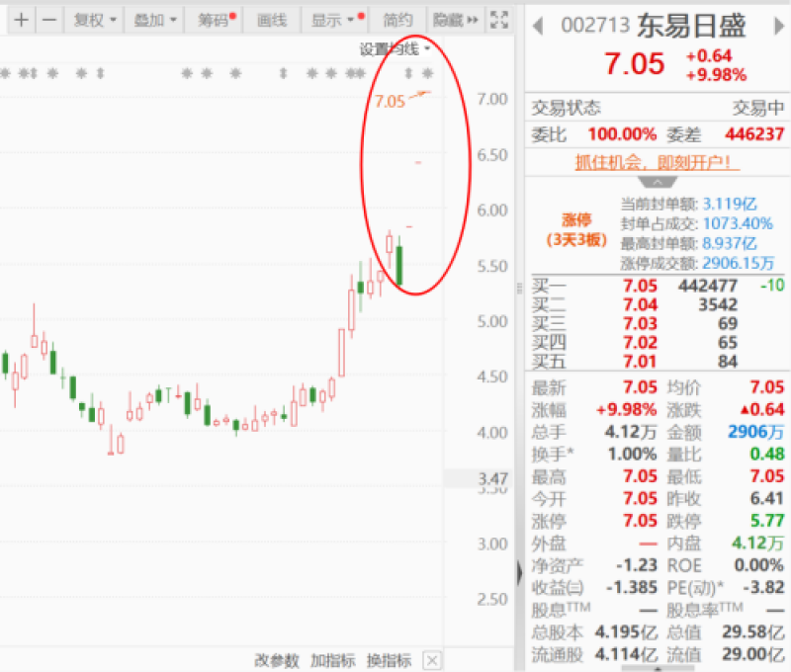791x672 pixels.
Task: Open the 筹码 chip distribution view
Action: [x=213, y=20]
